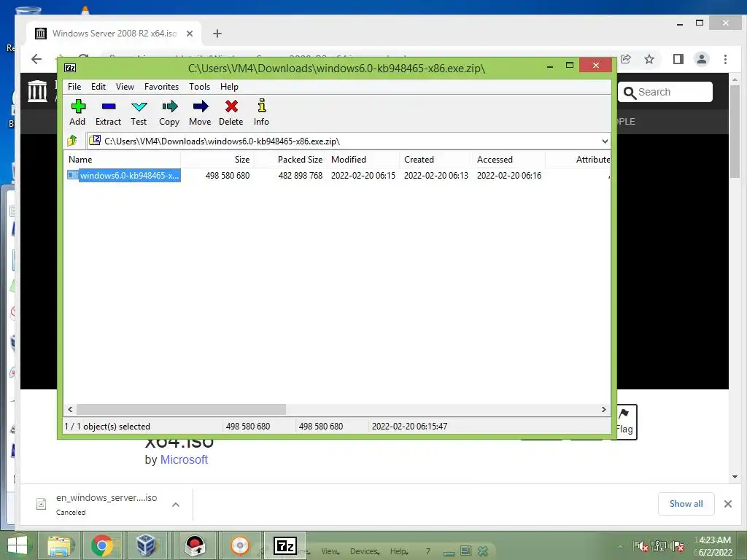The height and width of the screenshot is (560, 747).
Task: Click the 7-Zip taskbar button
Action: [285, 545]
